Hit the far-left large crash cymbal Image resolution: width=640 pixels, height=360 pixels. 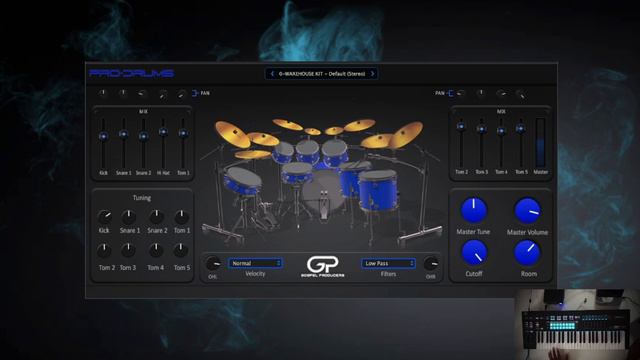tap(232, 134)
